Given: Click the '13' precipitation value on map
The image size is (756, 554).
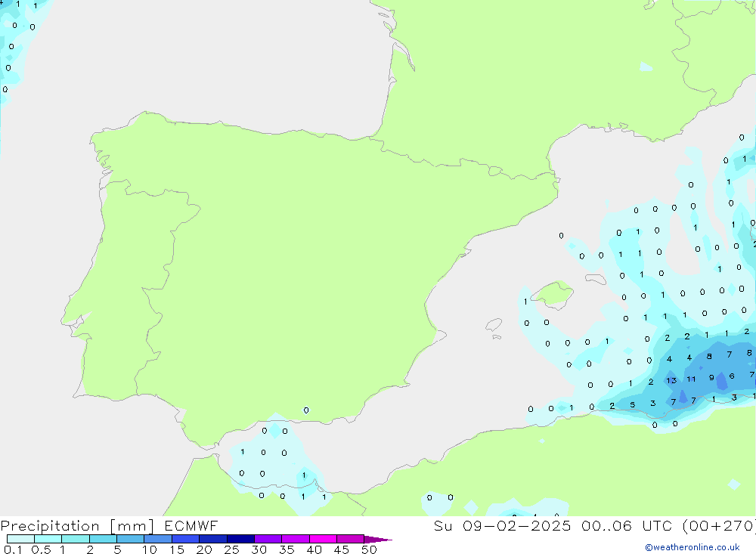Looking at the screenshot, I should tap(671, 380).
